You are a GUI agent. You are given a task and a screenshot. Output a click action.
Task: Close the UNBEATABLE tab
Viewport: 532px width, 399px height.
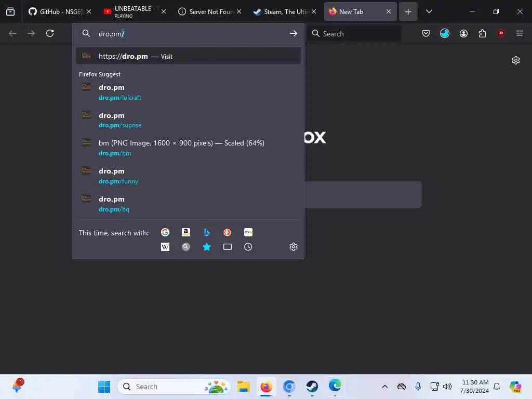(164, 11)
